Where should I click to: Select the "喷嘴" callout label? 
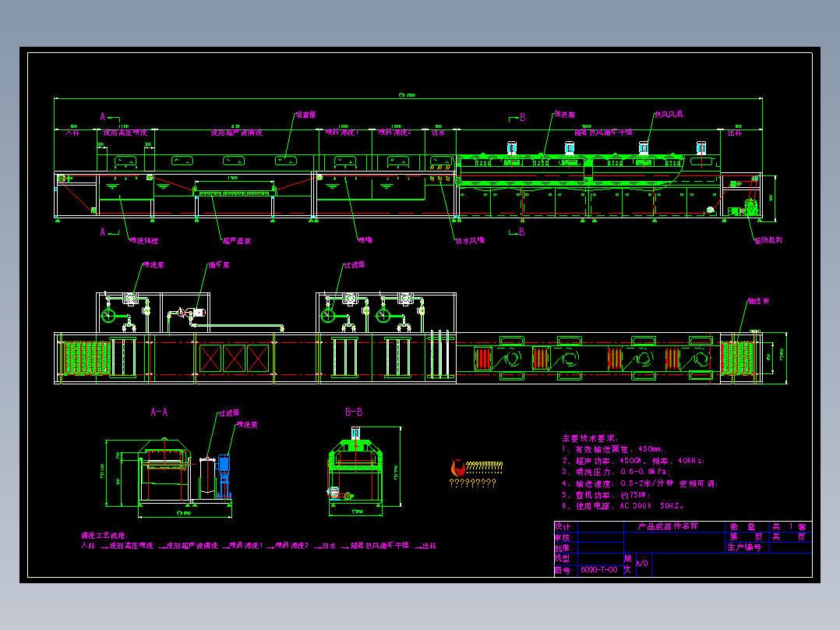[365, 240]
